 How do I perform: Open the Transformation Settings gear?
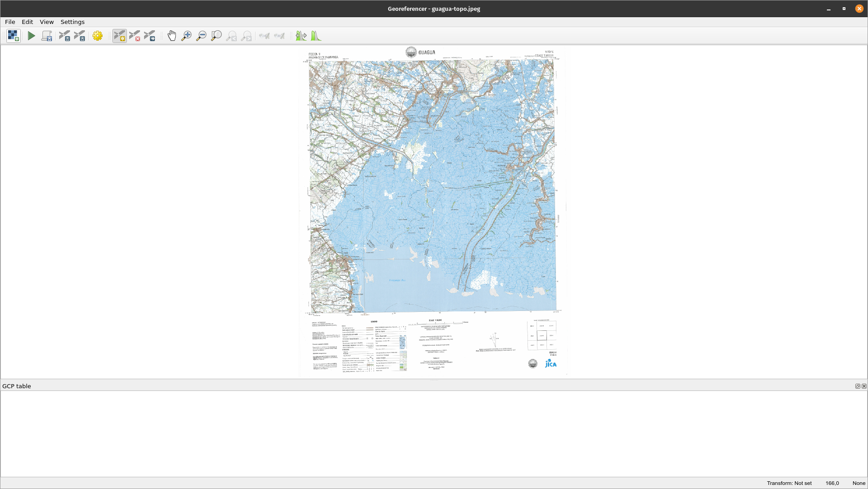(98, 35)
